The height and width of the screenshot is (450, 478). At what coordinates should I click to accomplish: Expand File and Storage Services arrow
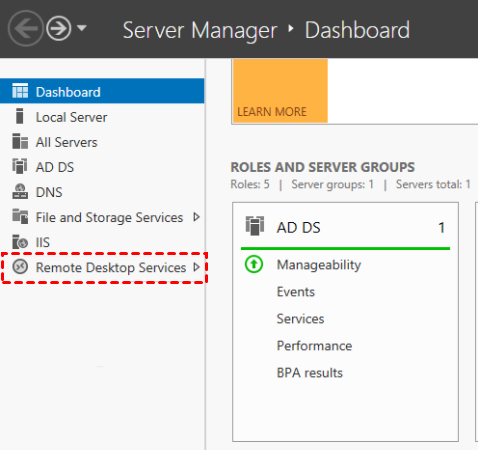[197, 217]
